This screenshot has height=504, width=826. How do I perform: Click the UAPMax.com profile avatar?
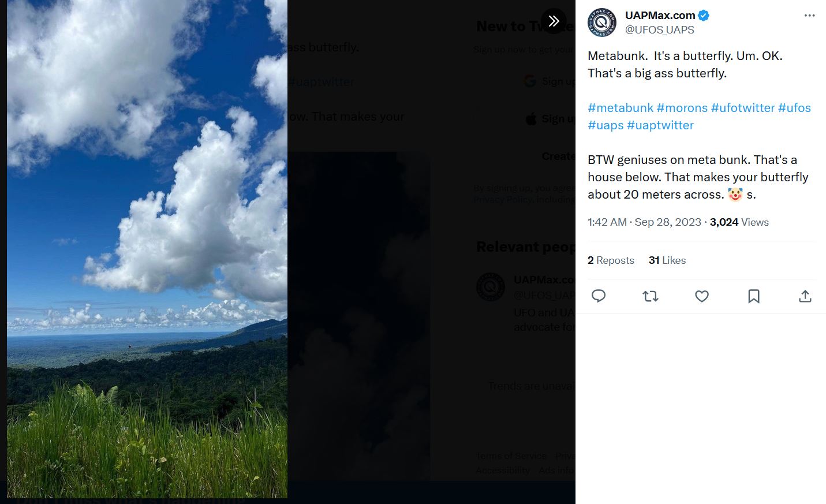[602, 23]
